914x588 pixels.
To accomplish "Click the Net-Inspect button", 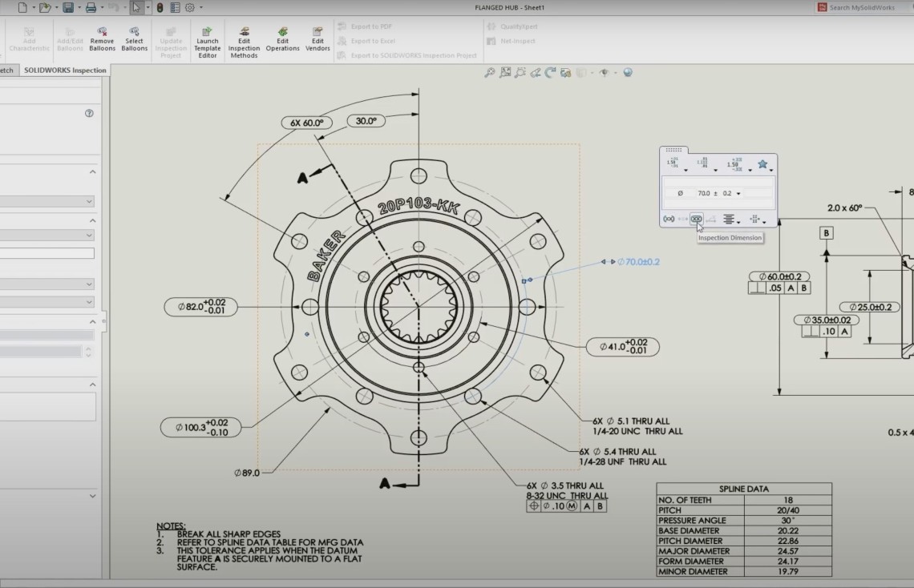I will coord(511,41).
